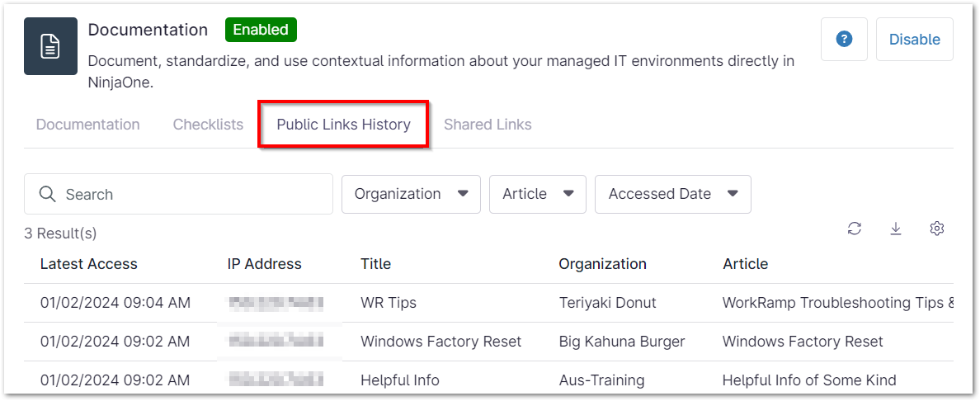
Task: Click the search magnifier icon
Action: (49, 195)
